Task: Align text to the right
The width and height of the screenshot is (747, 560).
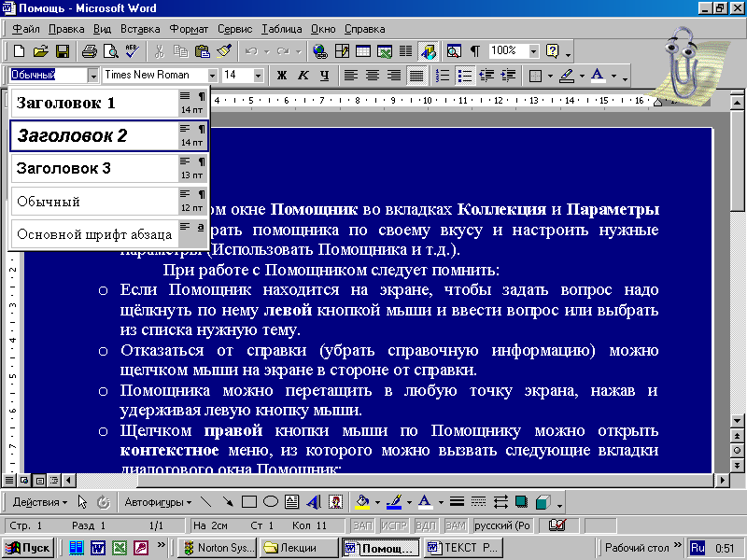Action: tap(393, 76)
